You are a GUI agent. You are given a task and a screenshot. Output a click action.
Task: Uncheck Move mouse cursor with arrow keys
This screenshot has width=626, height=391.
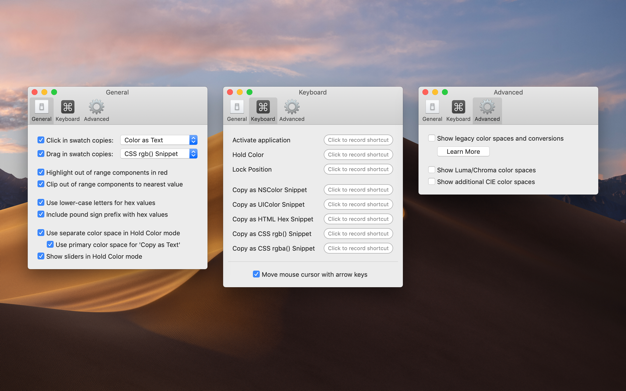[x=256, y=274]
